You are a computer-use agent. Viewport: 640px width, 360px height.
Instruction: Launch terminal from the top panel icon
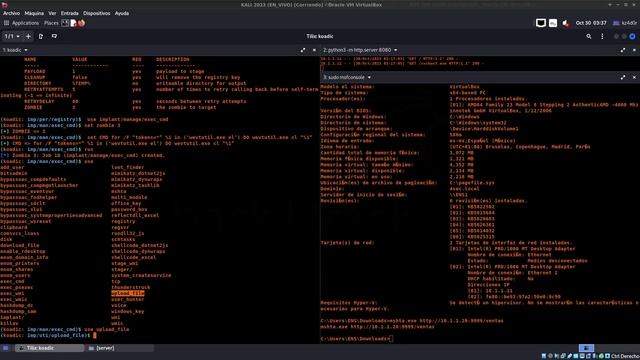coord(65,23)
